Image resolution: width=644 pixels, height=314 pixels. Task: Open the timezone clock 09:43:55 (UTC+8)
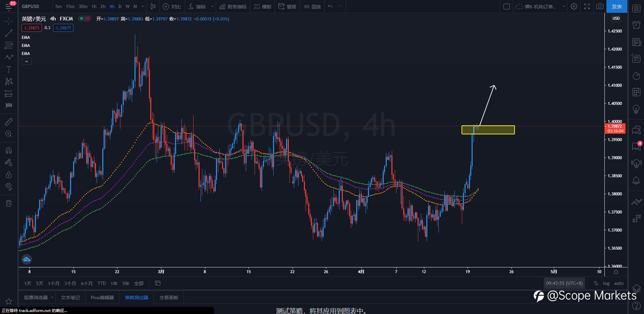[x=564, y=284]
